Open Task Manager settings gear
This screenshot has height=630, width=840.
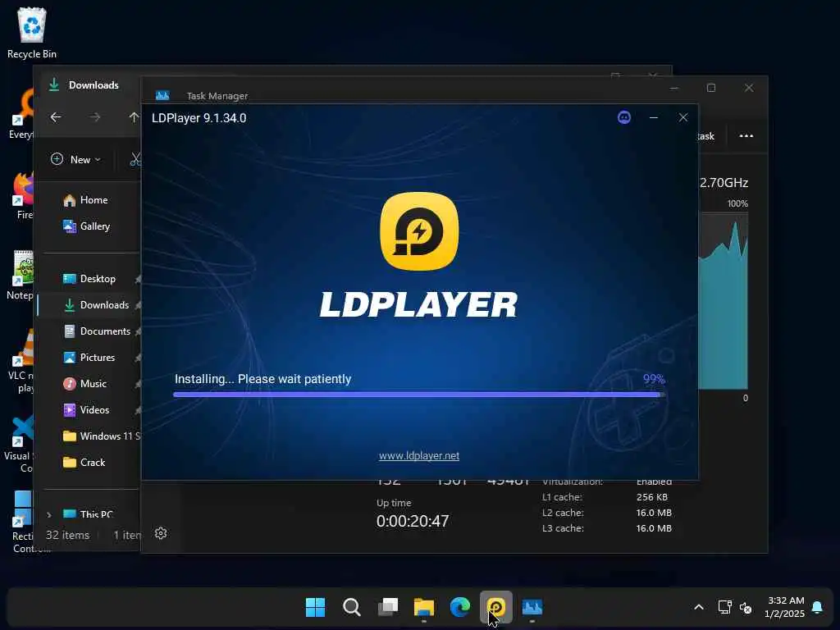(x=161, y=533)
